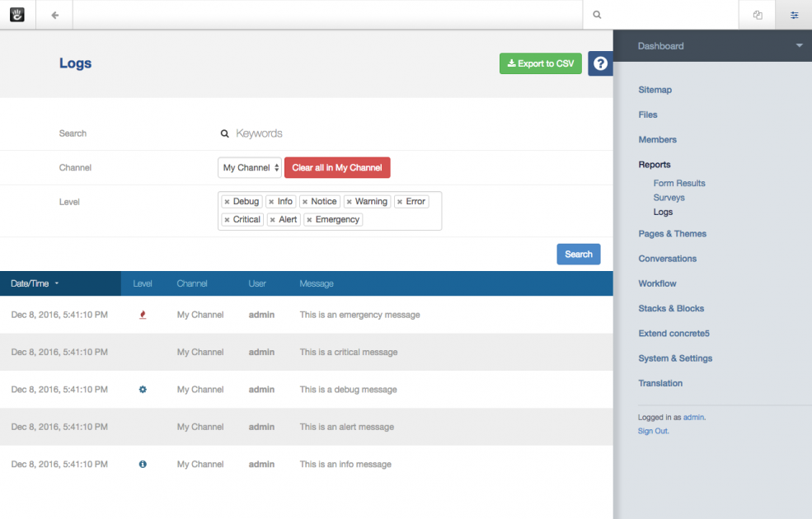Click the emergency level icon in first row
812x519 pixels.
click(x=143, y=315)
